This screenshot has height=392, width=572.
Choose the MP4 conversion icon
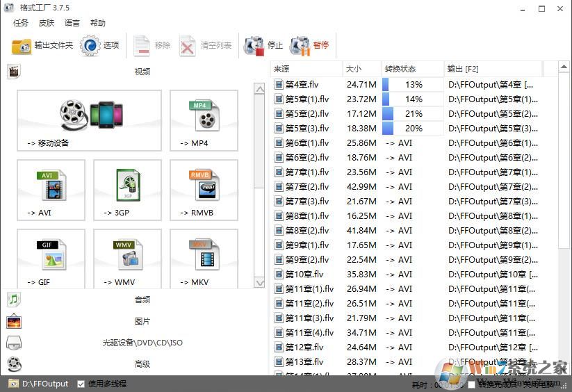click(204, 120)
